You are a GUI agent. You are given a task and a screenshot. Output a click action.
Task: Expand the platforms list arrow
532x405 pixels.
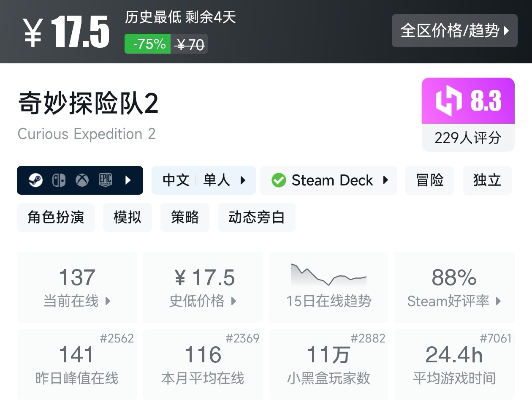pos(128,180)
